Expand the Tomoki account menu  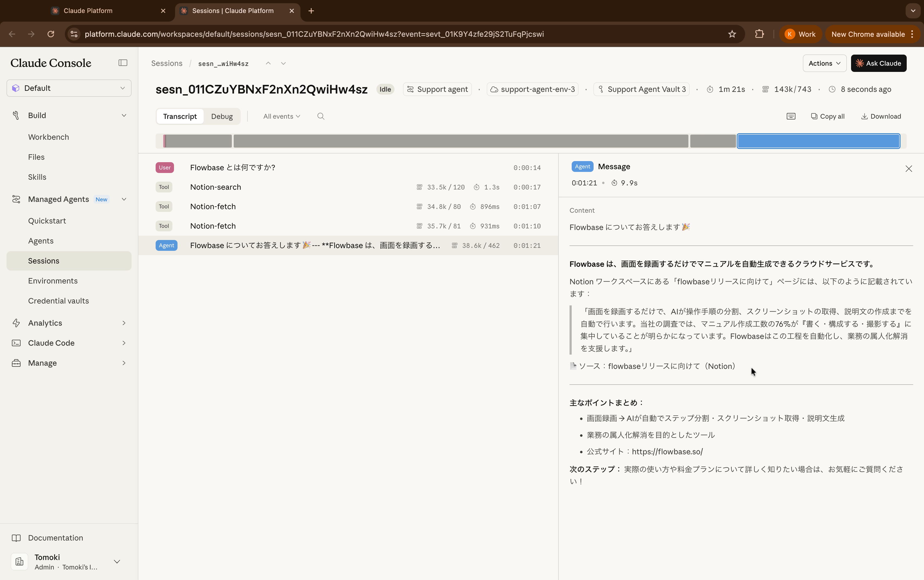click(x=117, y=562)
